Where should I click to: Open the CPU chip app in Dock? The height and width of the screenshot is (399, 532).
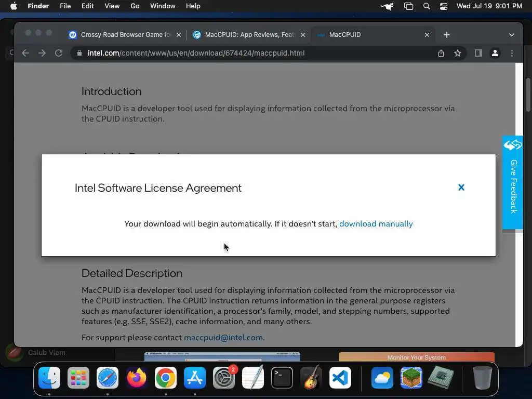coord(441,378)
